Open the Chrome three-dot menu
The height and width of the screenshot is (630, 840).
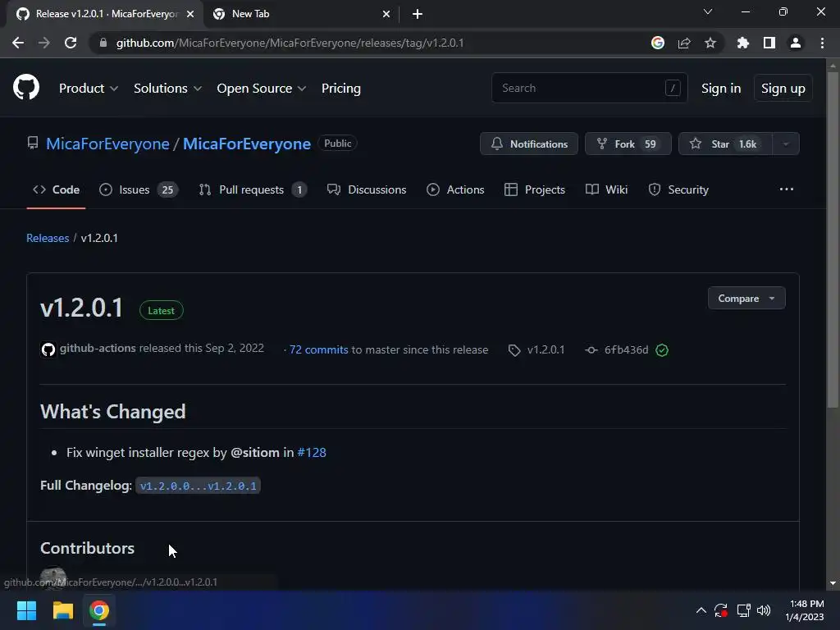tap(822, 43)
